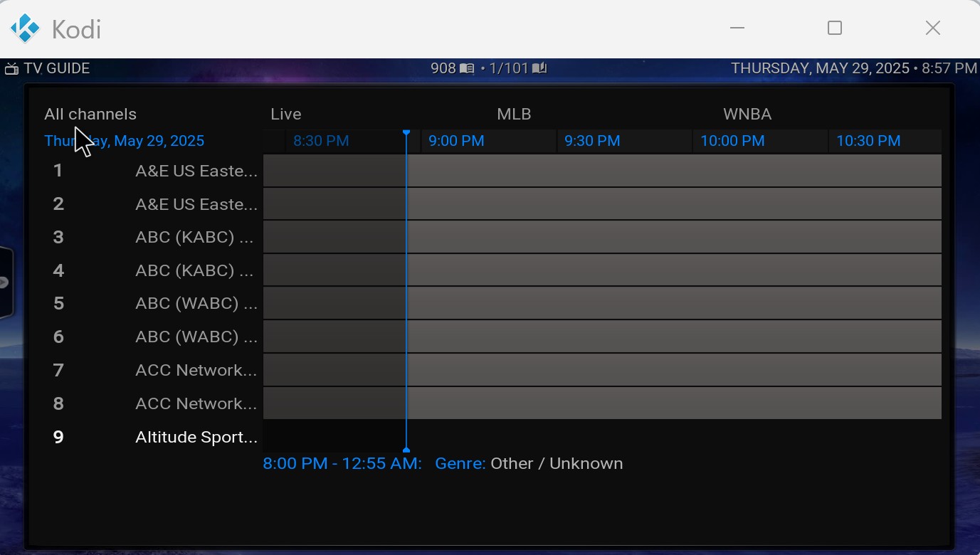Open the side menu handle on left edge

click(6, 282)
